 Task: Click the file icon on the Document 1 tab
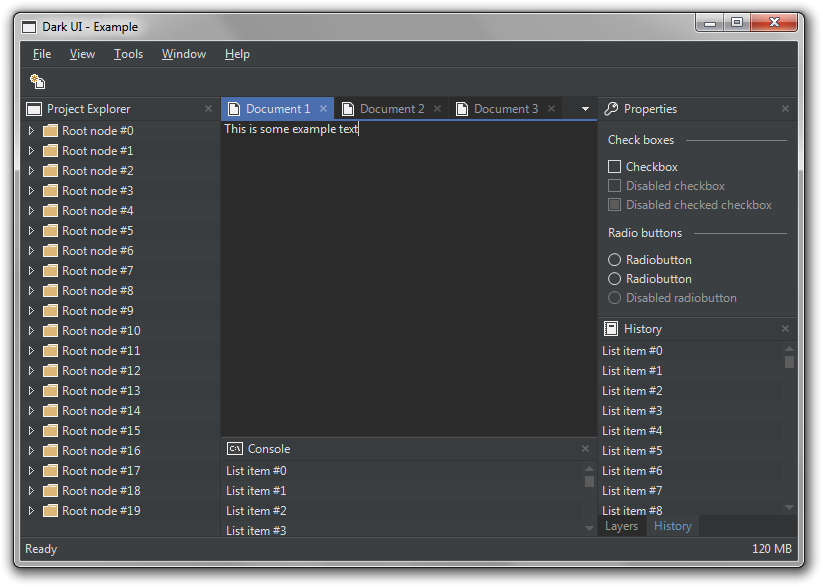coord(235,108)
